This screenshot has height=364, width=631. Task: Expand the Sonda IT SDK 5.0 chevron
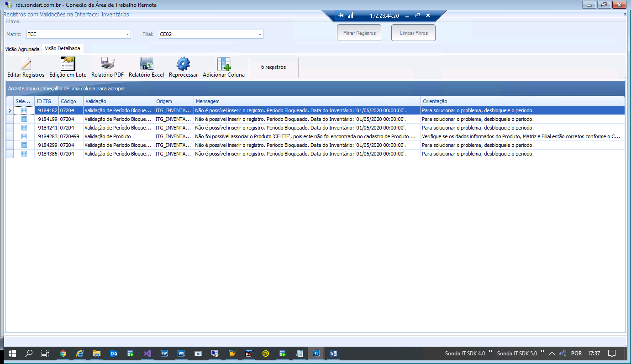(x=542, y=352)
